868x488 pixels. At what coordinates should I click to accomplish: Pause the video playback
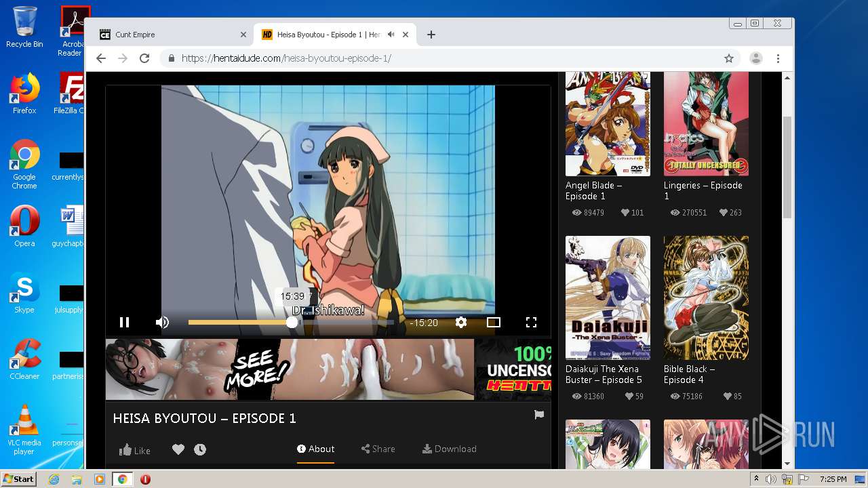pyautogui.click(x=124, y=323)
